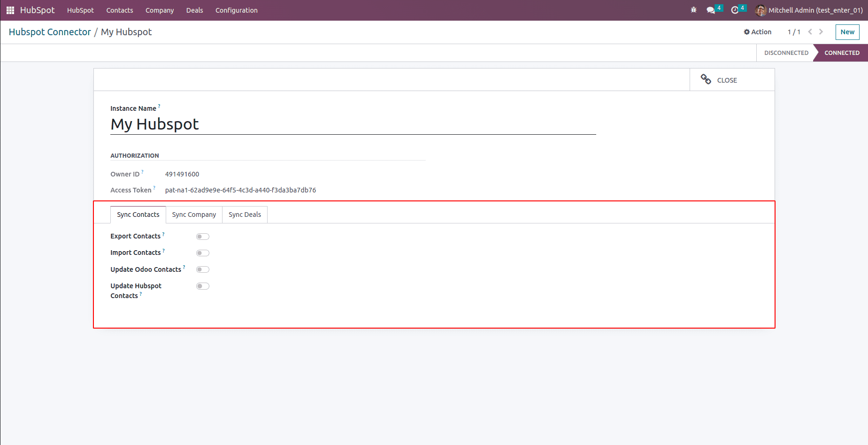Viewport: 868px width, 445px height.
Task: Click Access Token help question mark
Action: point(154,188)
